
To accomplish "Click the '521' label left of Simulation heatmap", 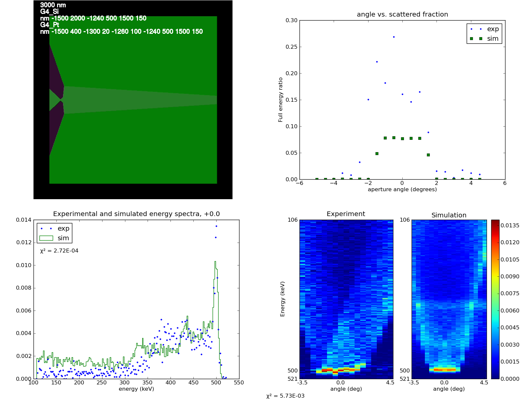I will click(x=405, y=379).
